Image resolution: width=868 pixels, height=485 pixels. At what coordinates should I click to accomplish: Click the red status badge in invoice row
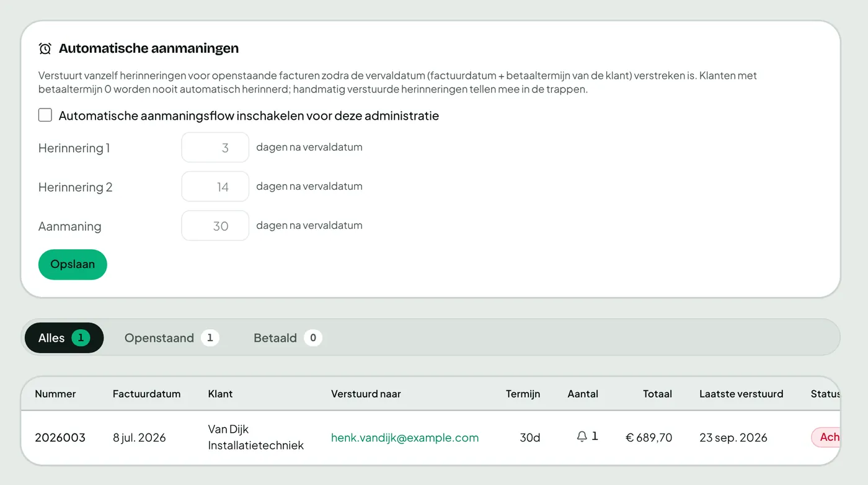point(826,437)
